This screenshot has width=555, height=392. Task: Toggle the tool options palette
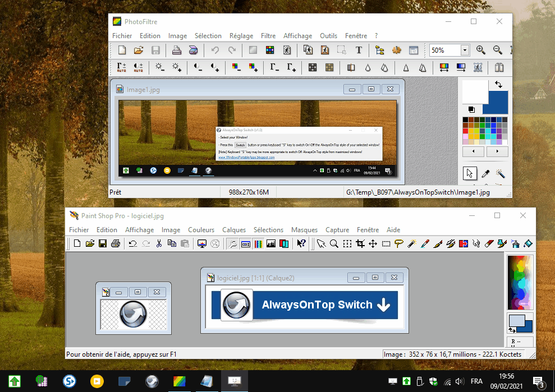(246, 243)
